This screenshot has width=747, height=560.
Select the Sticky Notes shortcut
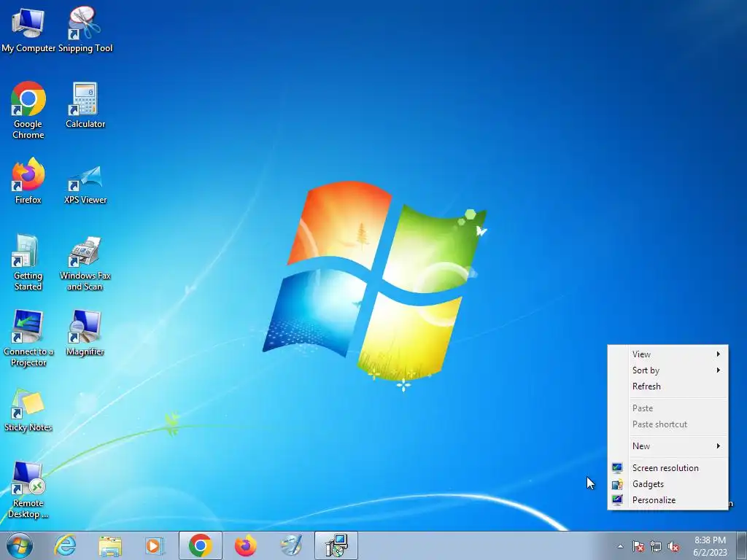(28, 410)
